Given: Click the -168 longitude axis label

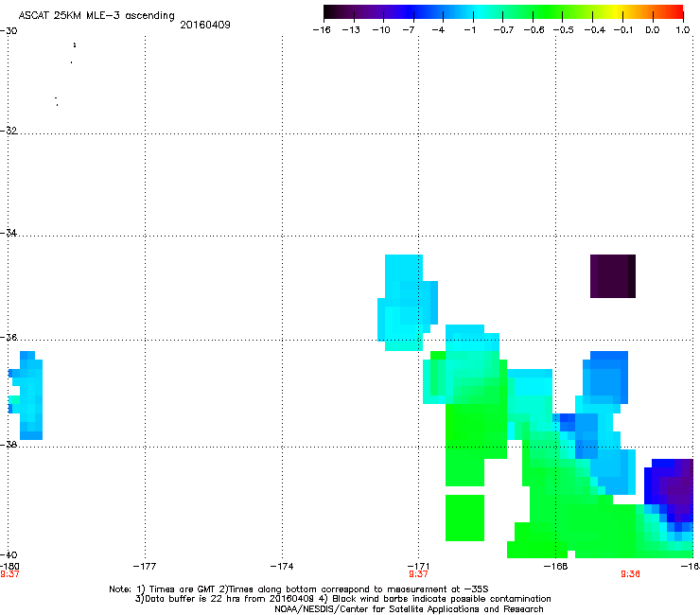Looking at the screenshot, I should click(x=555, y=567).
